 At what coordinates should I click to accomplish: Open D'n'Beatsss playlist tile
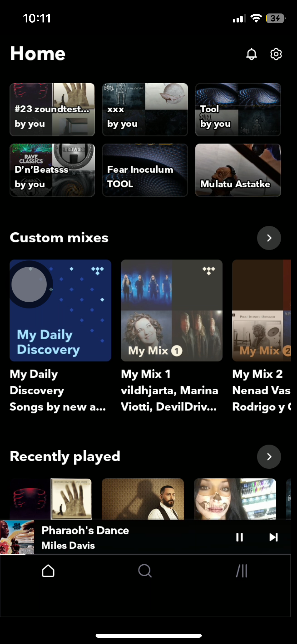coord(52,170)
